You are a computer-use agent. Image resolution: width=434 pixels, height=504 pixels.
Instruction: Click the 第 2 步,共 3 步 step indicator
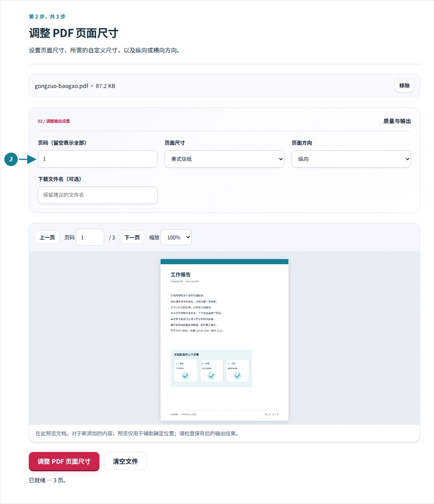(47, 17)
